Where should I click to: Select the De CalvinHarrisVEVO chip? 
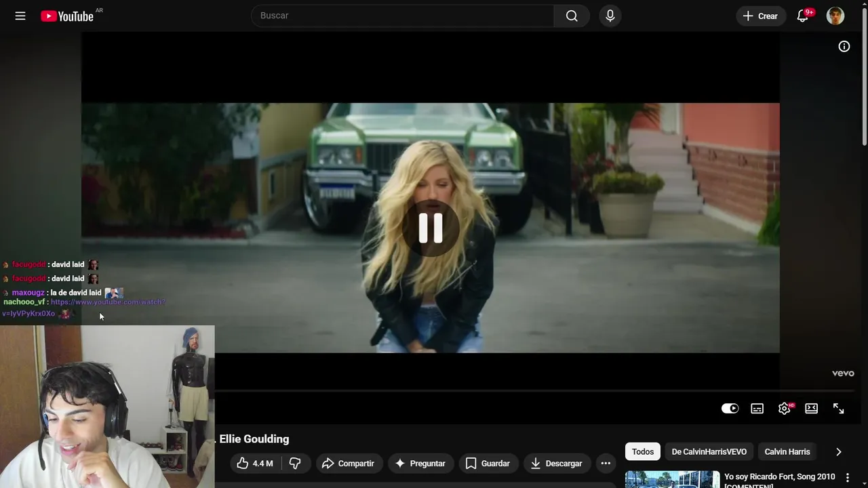point(709,451)
